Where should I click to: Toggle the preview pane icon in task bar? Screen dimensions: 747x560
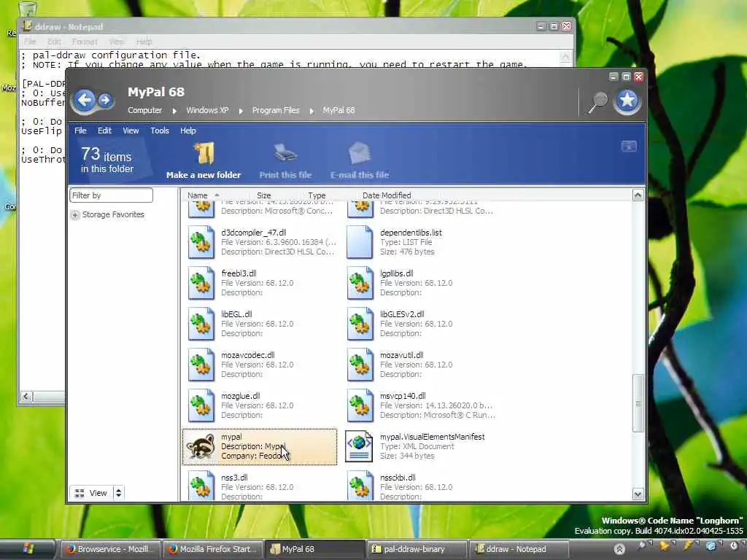pos(629,146)
